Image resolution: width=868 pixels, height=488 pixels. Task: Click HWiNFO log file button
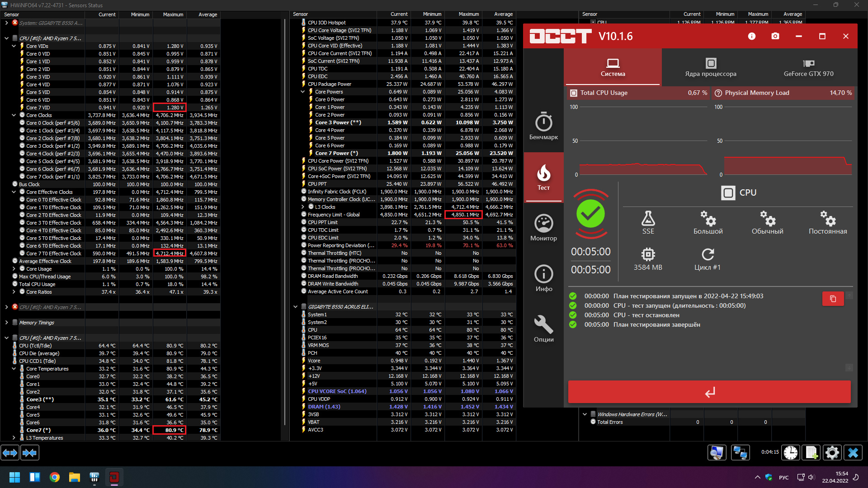coord(811,452)
